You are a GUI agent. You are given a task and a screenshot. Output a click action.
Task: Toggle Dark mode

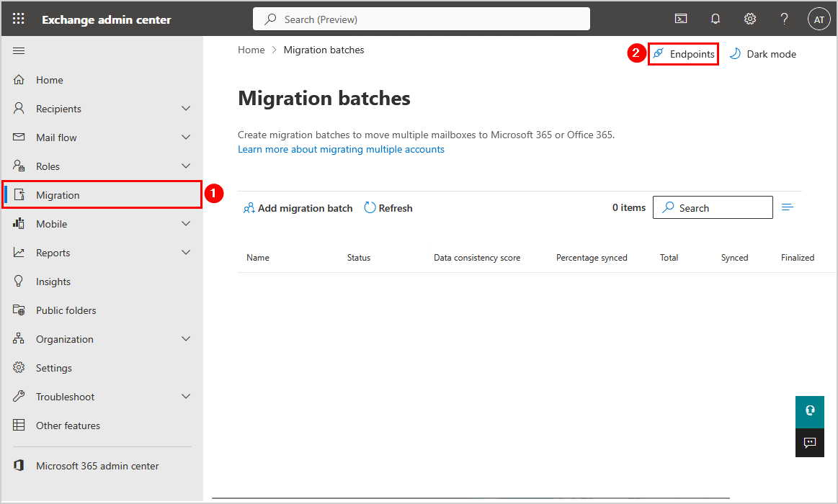click(x=763, y=54)
